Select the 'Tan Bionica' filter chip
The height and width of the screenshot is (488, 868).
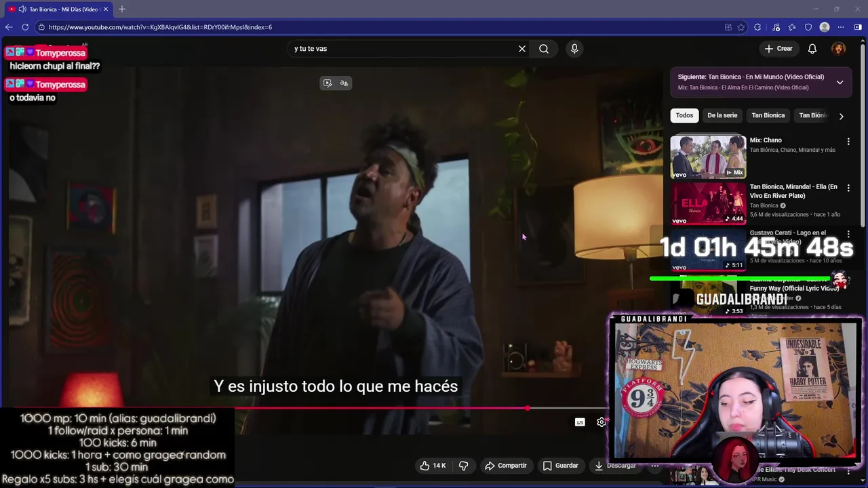pyautogui.click(x=768, y=115)
